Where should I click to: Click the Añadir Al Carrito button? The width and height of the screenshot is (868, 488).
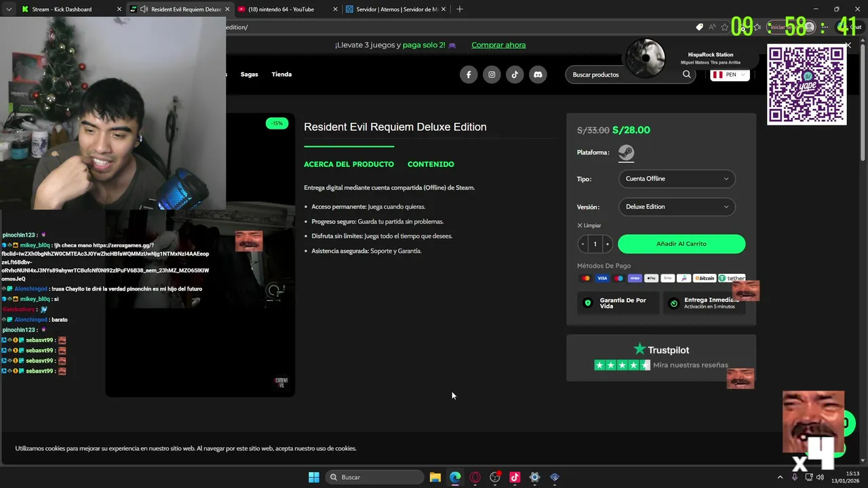[682, 244]
